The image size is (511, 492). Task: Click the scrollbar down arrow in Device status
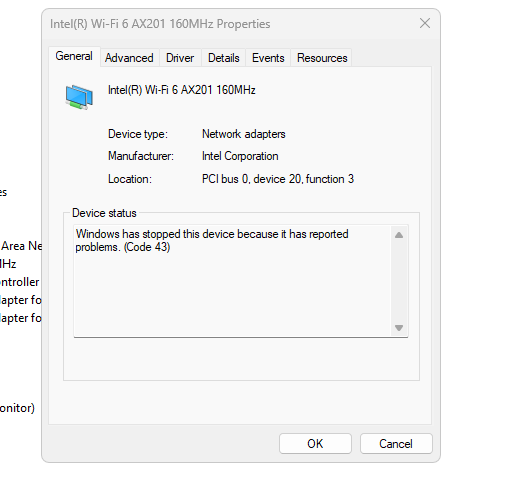click(x=399, y=328)
